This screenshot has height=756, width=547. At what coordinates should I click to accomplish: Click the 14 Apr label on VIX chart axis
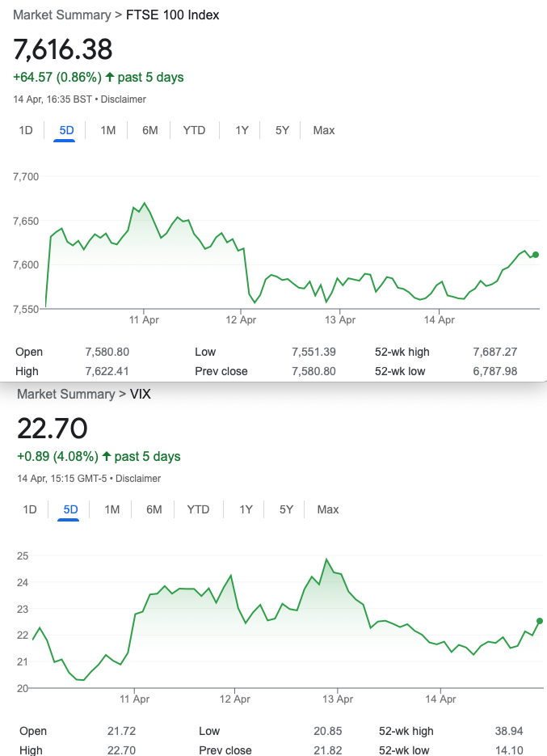pos(440,699)
